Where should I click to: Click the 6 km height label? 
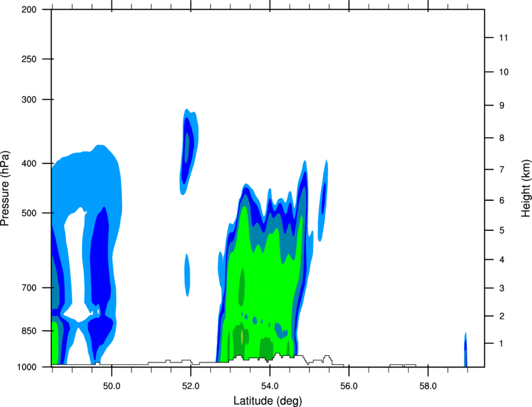(502, 200)
